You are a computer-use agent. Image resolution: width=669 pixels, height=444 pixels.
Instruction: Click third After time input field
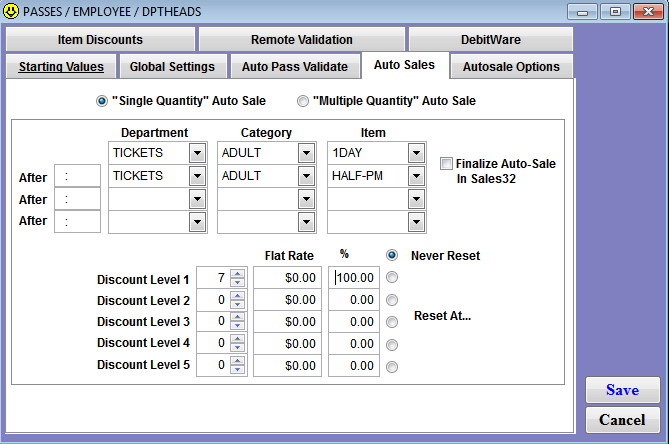[77, 221]
